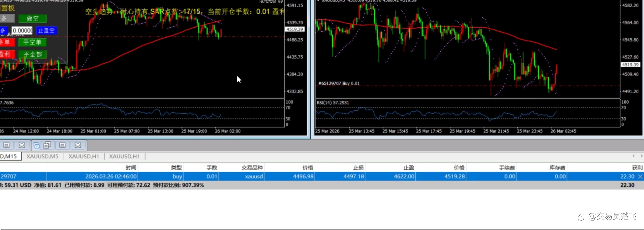Click the 已用预付款: 8.99 text
Image resolution: width=644 pixels, height=230 pixels.
point(84,185)
